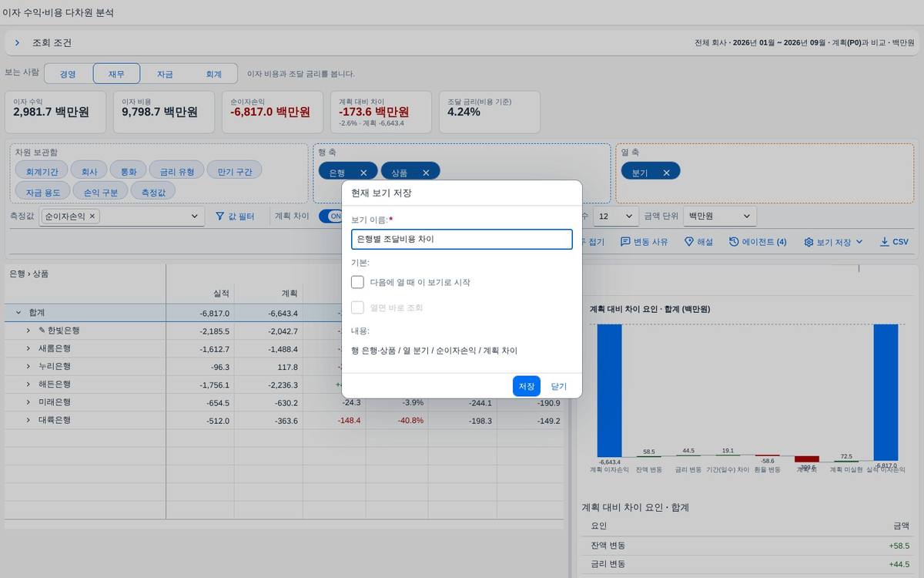Click the 조달 금리(비용 기준) KPI card
This screenshot has height=578, width=924.
tap(489, 111)
